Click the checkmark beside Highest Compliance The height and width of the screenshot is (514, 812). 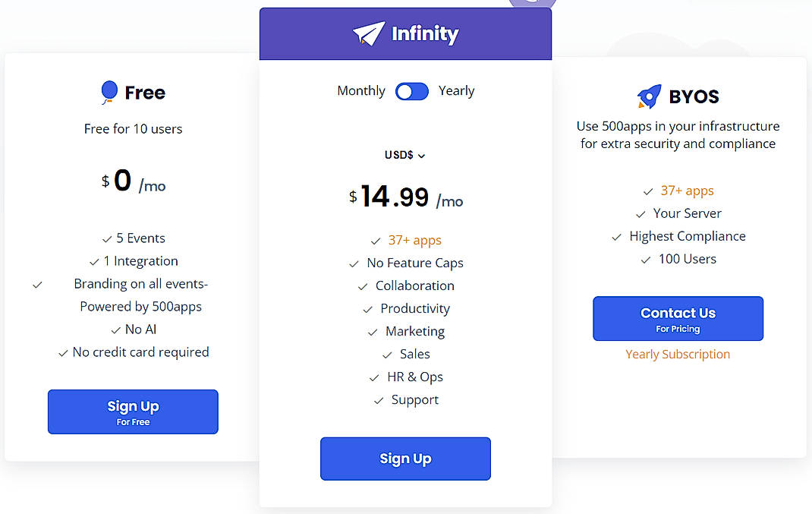(x=615, y=236)
